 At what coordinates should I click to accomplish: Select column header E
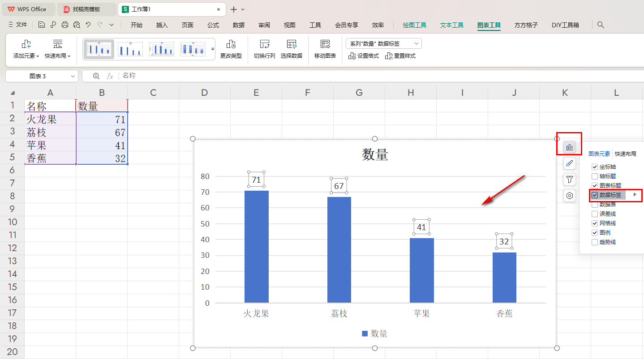click(256, 93)
